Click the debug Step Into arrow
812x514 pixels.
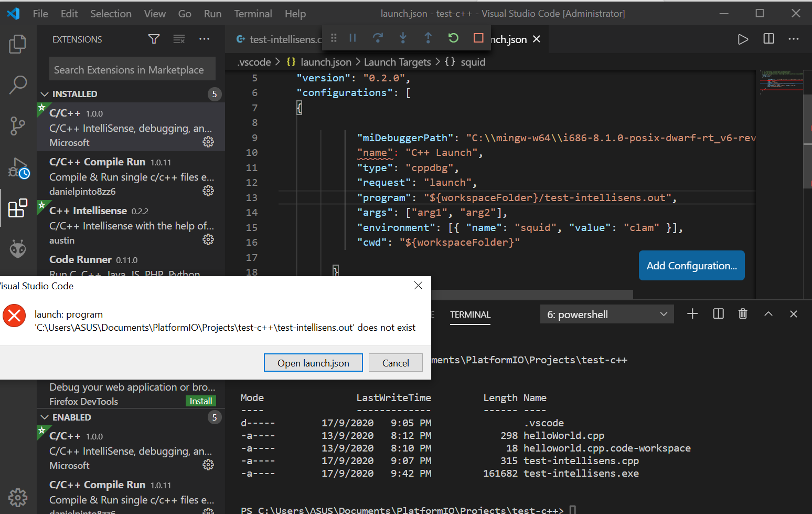[x=403, y=38]
